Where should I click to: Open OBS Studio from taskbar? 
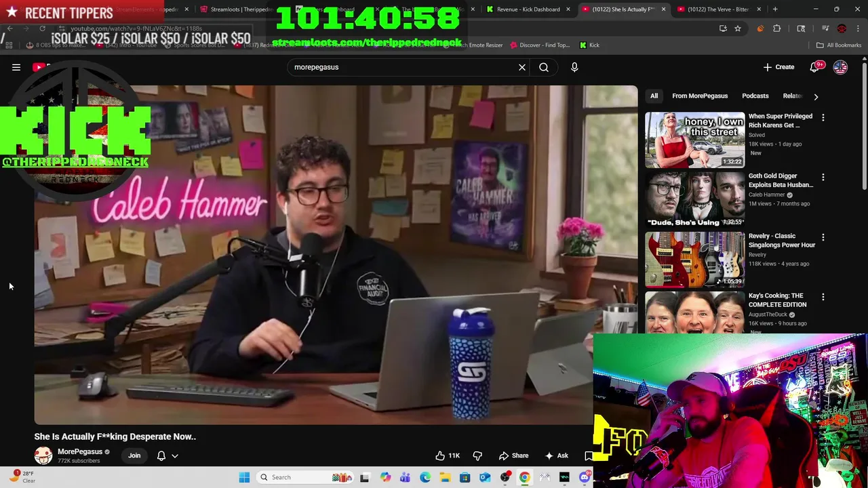[505, 477]
